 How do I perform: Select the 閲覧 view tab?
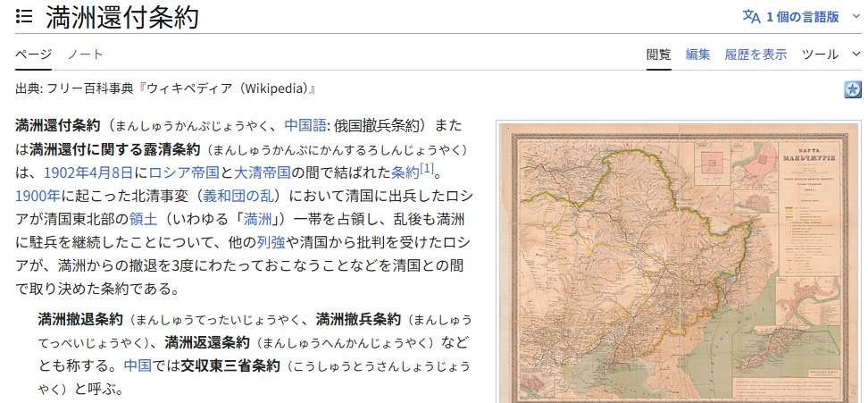click(659, 55)
